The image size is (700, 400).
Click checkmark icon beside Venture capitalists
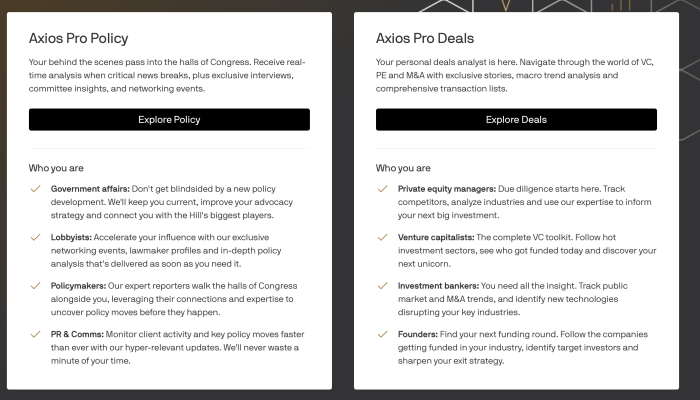click(x=383, y=237)
